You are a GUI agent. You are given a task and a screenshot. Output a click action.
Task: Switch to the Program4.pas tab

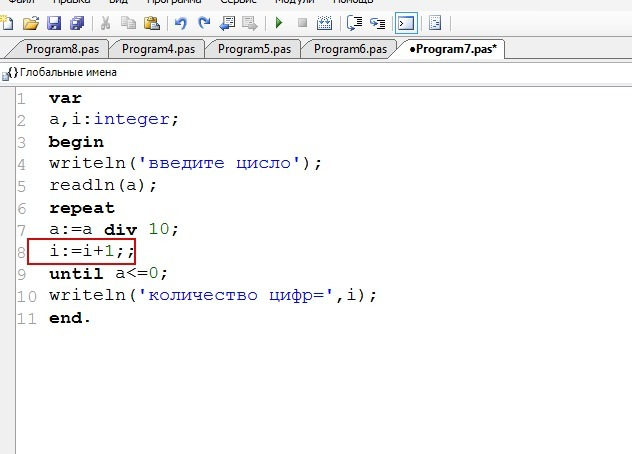tap(158, 49)
